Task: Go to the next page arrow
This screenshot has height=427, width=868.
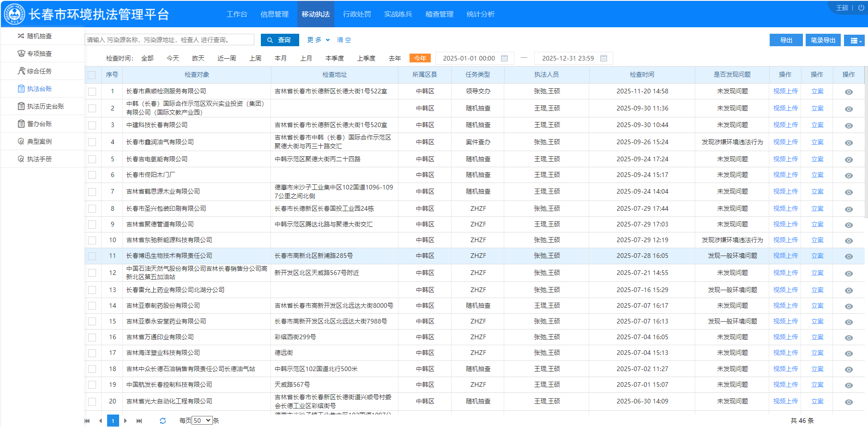Action: 126,421
